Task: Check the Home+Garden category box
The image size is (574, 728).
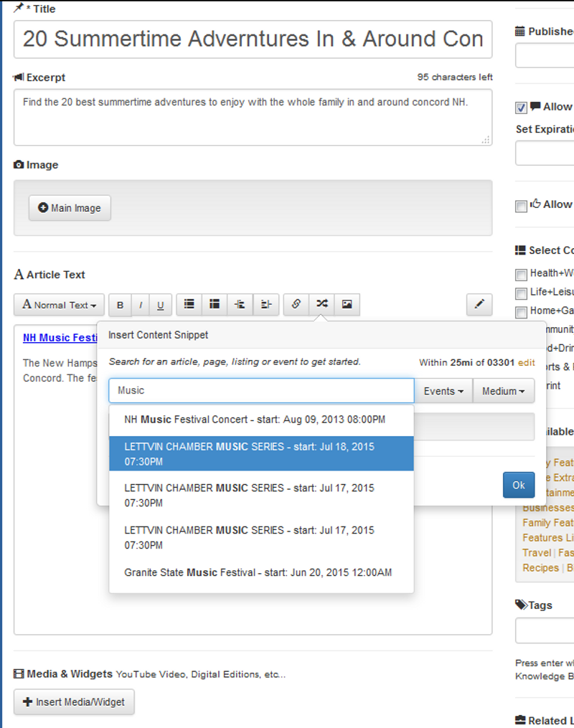Action: [521, 312]
